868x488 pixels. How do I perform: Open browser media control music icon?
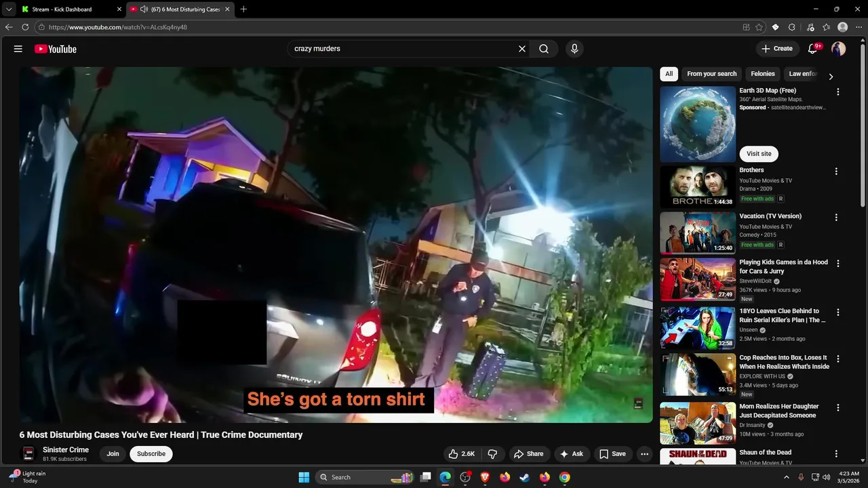[810, 27]
